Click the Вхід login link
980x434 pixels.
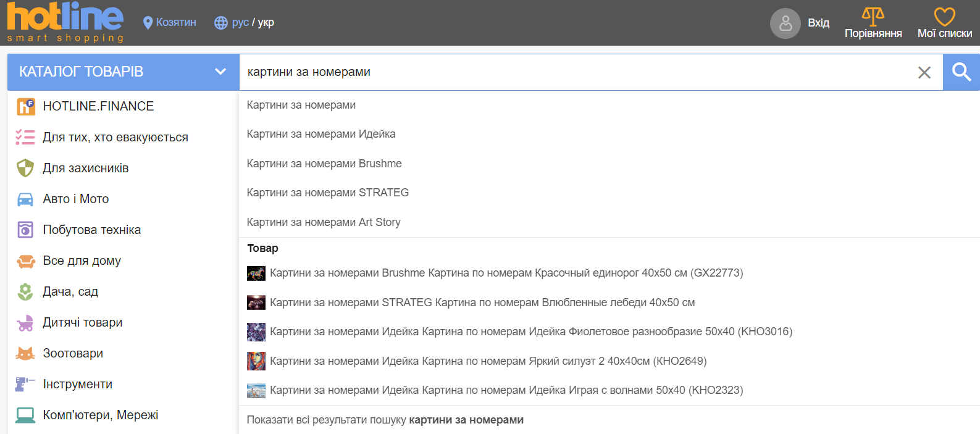tap(818, 23)
